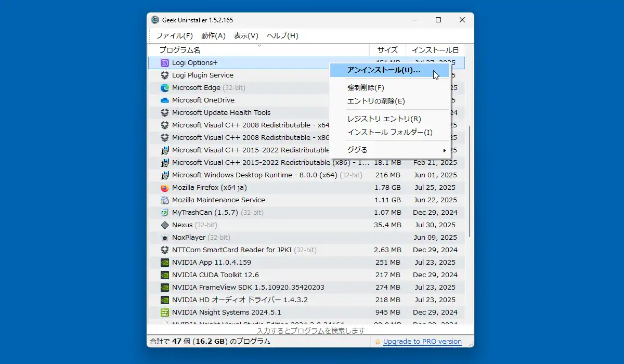Sort by サイズ column header

tap(387, 50)
